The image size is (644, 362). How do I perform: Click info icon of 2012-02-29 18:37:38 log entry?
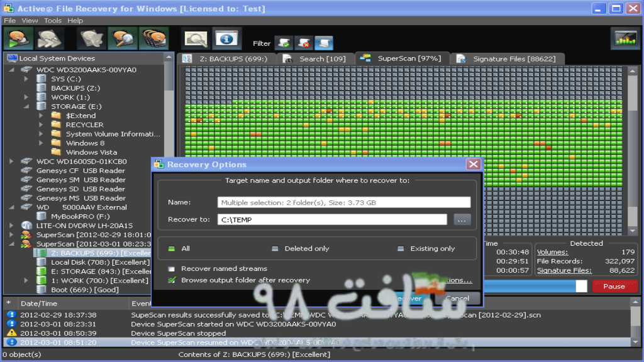(x=11, y=315)
